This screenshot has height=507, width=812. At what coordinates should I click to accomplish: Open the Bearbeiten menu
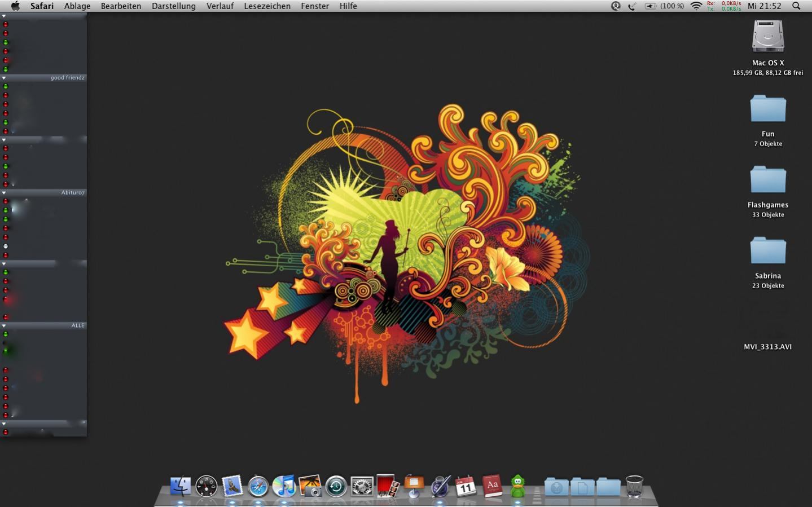point(121,6)
